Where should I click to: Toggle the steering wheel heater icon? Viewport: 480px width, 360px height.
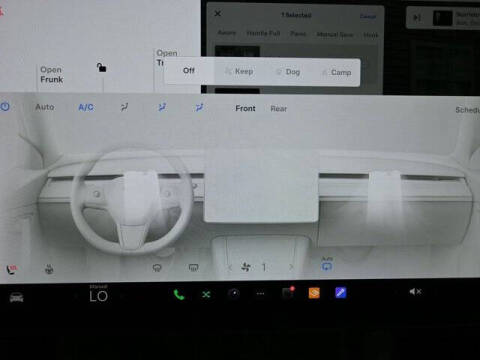(x=49, y=269)
